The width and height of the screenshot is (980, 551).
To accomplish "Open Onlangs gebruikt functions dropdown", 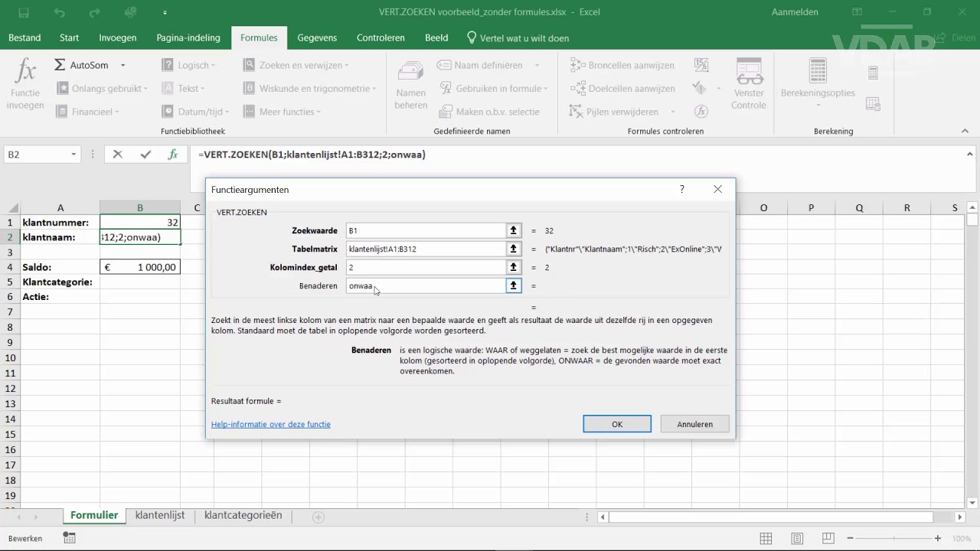I will click(x=102, y=89).
